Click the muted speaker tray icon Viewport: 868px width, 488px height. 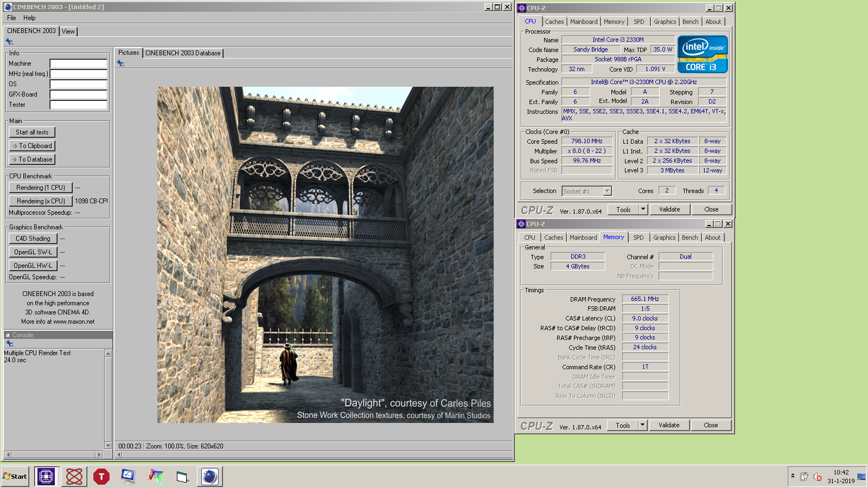coord(818,477)
